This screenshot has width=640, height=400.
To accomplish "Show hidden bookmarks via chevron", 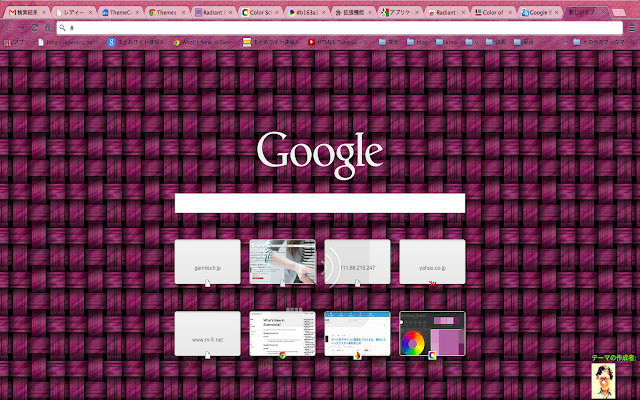I will [565, 42].
